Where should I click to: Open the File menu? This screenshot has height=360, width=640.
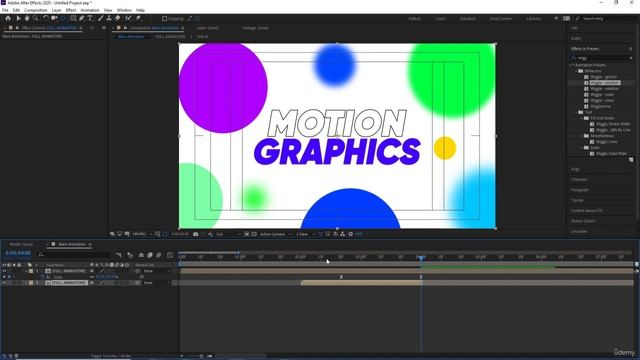(5, 10)
